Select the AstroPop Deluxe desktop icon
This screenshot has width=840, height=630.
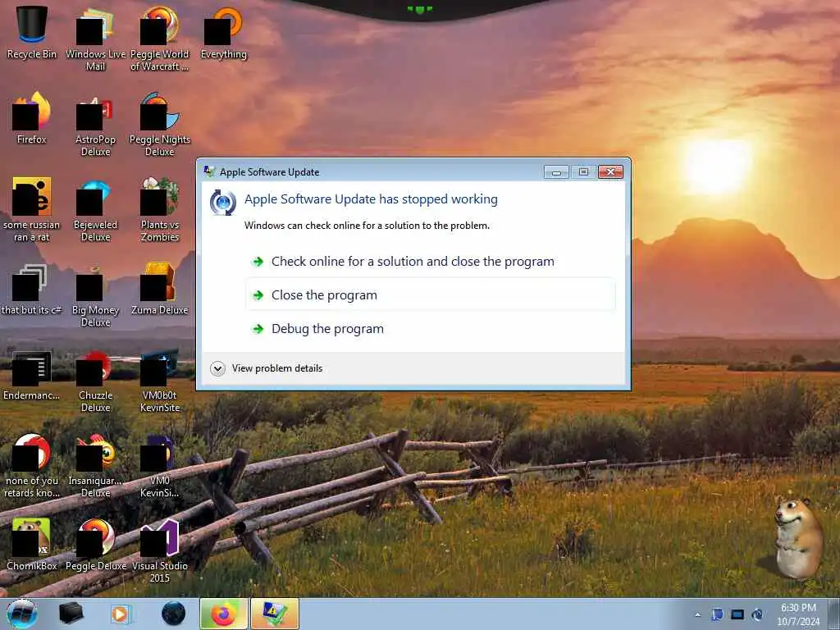pos(95,125)
